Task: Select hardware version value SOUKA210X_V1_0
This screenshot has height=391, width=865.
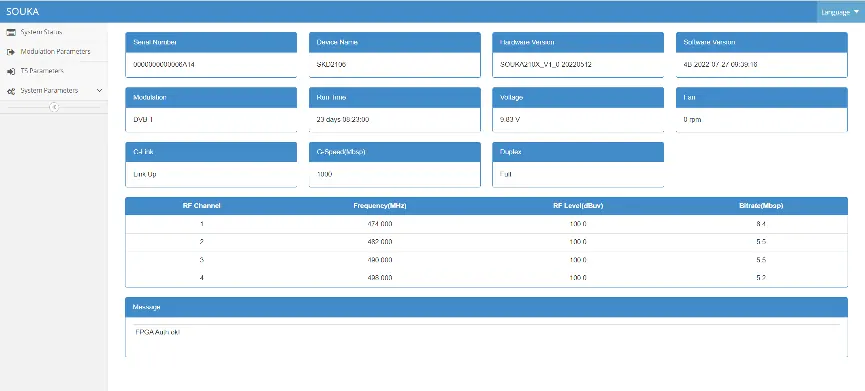Action: [x=546, y=65]
